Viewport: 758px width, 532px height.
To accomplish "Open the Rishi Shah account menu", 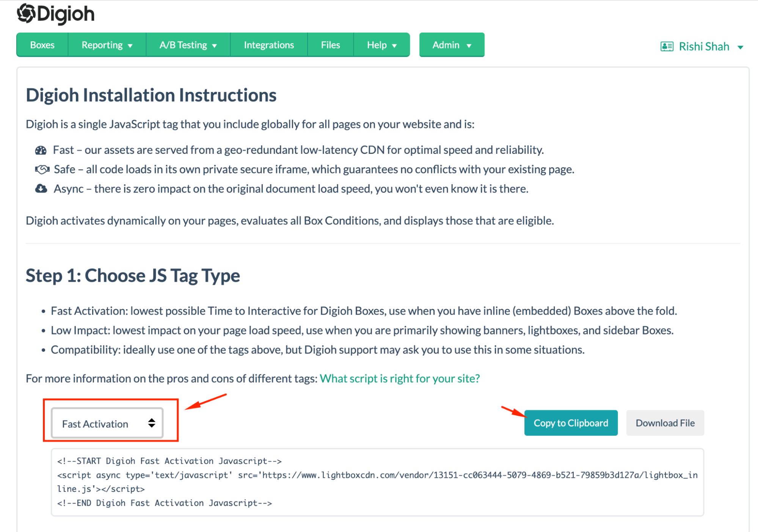I will [x=702, y=47].
